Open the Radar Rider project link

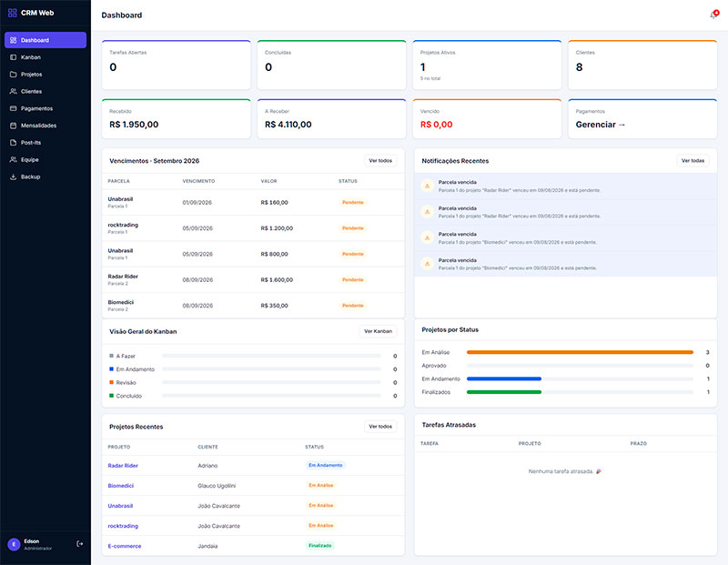coord(123,465)
